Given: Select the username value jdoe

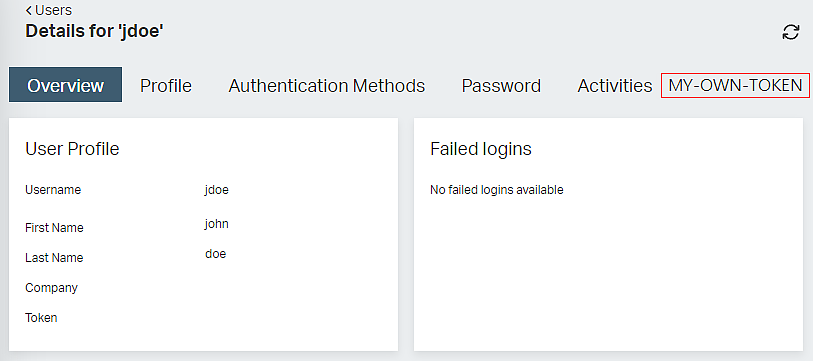Looking at the screenshot, I should click(216, 190).
